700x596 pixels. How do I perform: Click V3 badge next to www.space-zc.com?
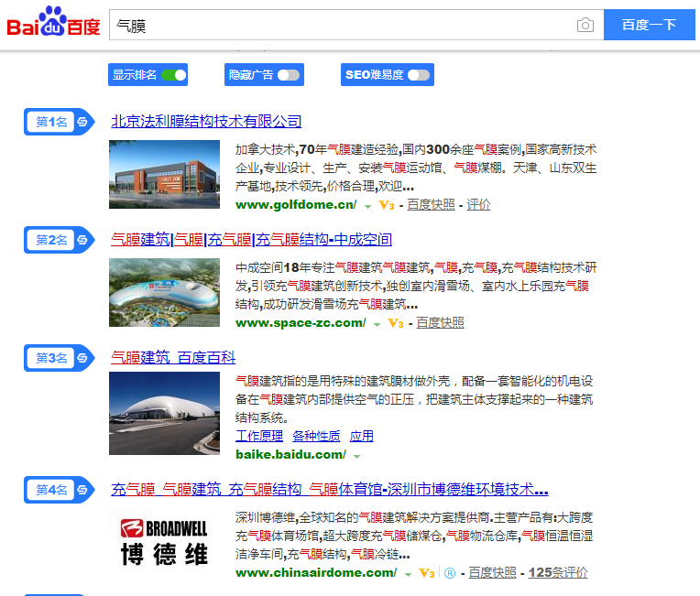click(x=396, y=323)
